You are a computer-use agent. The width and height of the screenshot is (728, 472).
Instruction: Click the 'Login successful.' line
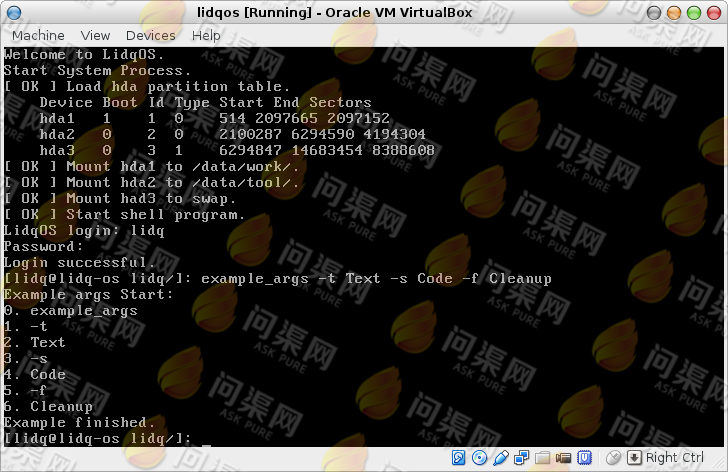click(x=79, y=263)
